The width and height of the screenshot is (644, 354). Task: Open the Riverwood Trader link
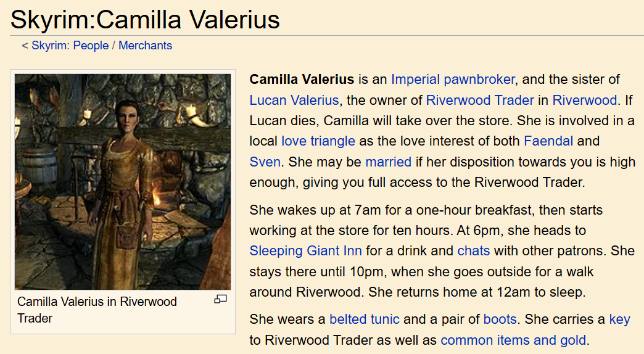point(480,100)
